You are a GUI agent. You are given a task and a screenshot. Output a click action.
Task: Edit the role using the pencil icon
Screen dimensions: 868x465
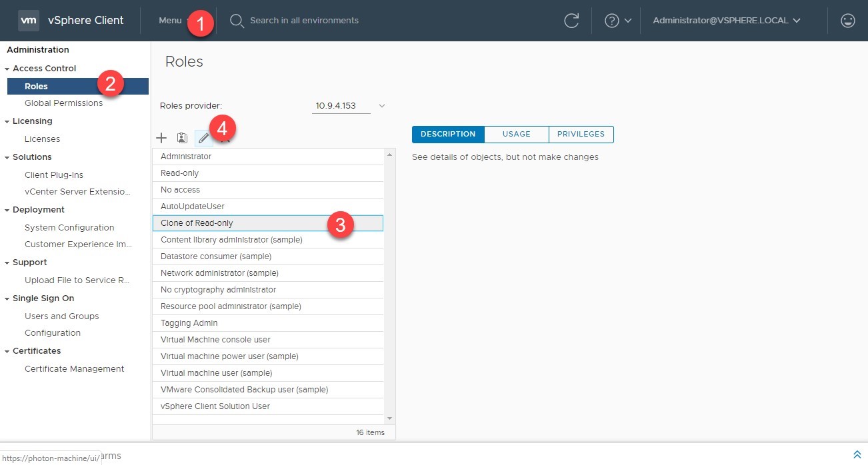pyautogui.click(x=204, y=138)
